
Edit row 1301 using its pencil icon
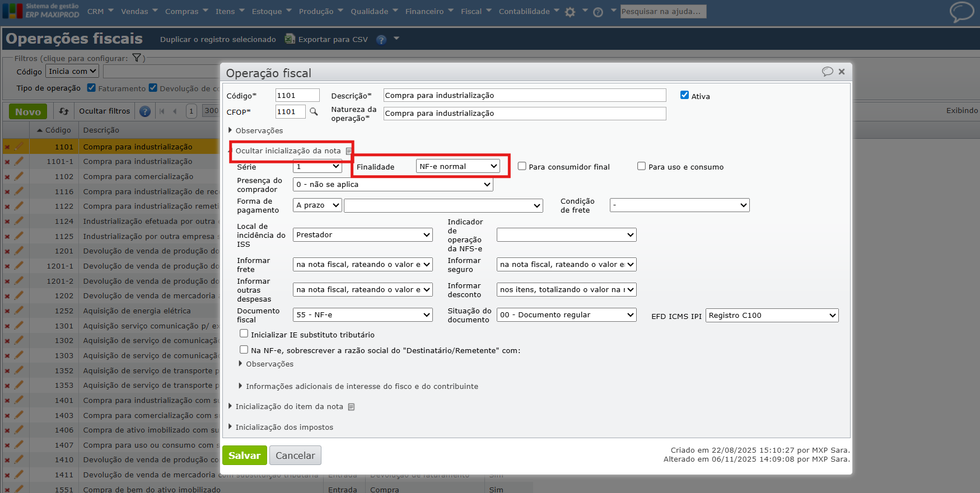[19, 325]
